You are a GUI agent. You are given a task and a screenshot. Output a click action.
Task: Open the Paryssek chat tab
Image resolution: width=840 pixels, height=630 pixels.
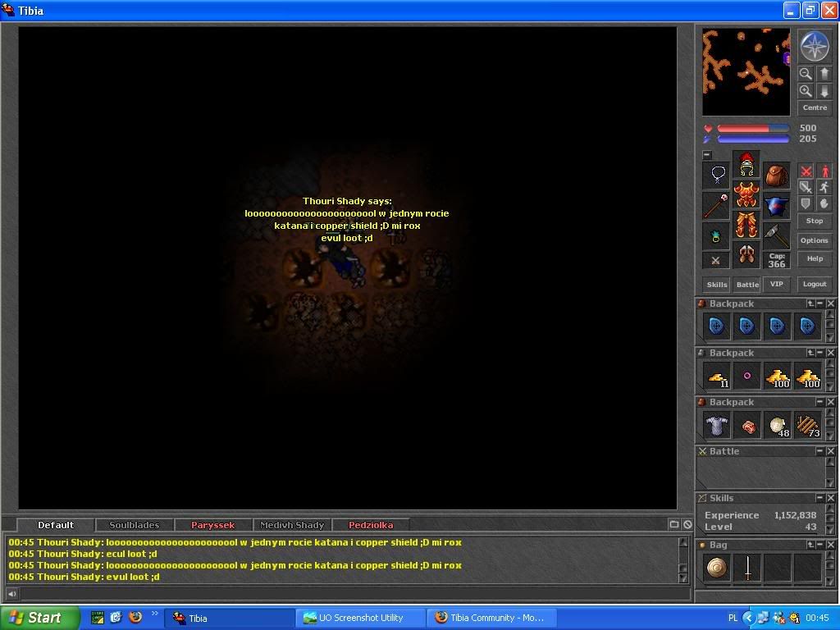[212, 525]
